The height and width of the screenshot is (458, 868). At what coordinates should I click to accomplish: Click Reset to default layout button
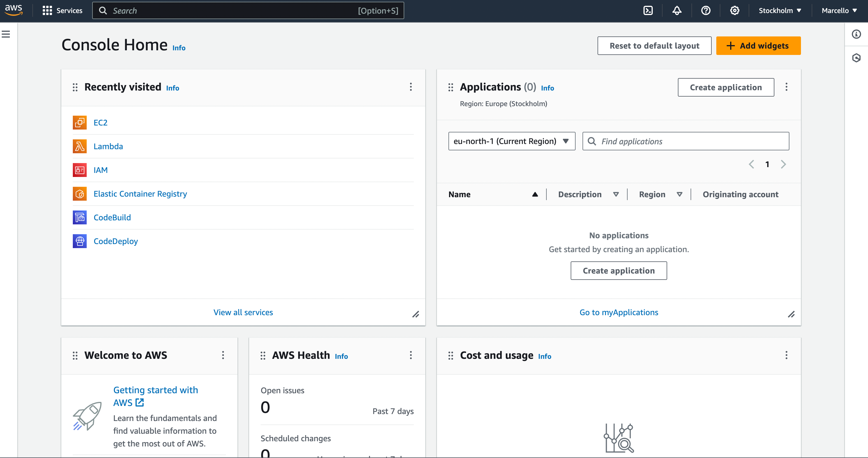coord(654,45)
